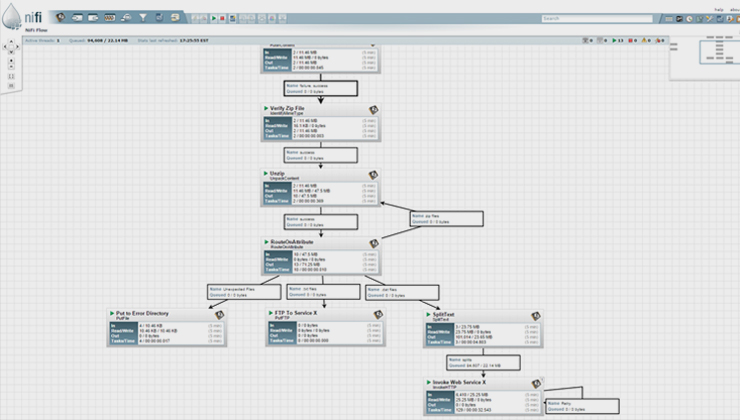Click the Retry connection label

point(582,406)
